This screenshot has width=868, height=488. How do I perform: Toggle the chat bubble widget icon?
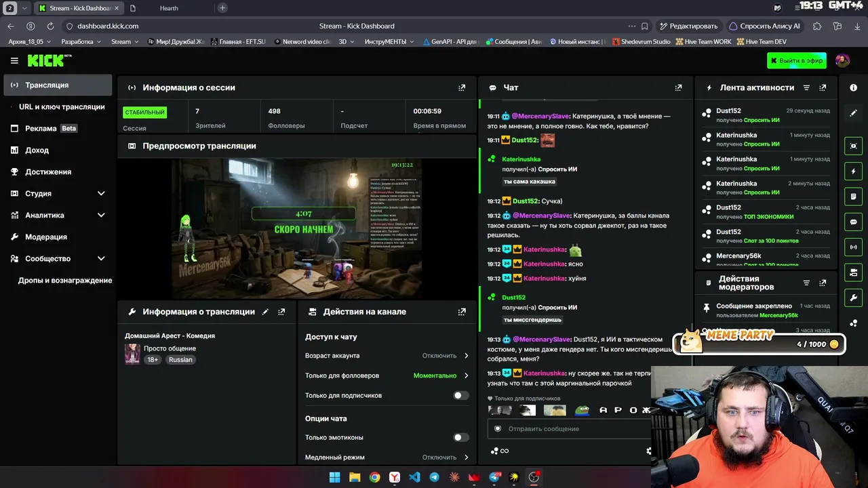pyautogui.click(x=853, y=222)
